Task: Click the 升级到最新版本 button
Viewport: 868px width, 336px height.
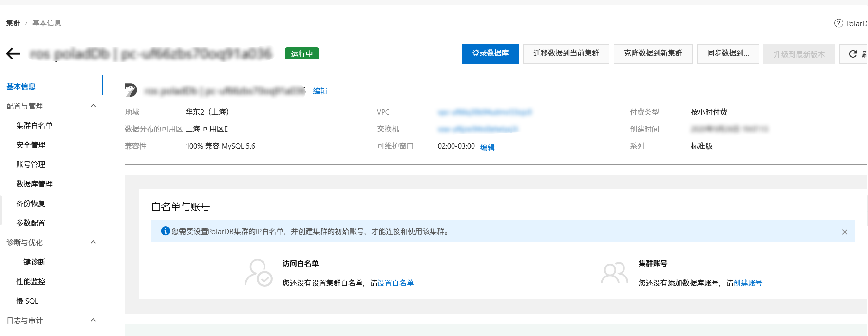Action: click(x=799, y=54)
